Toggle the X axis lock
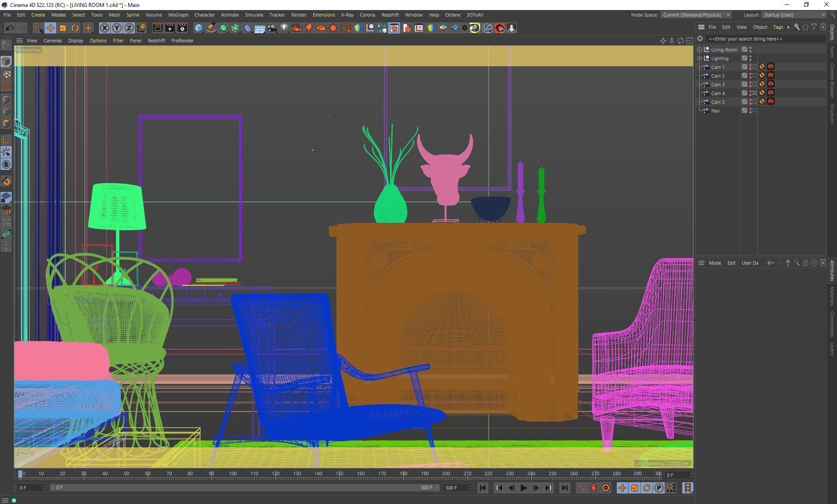Image resolution: width=837 pixels, height=504 pixels. 105,28
